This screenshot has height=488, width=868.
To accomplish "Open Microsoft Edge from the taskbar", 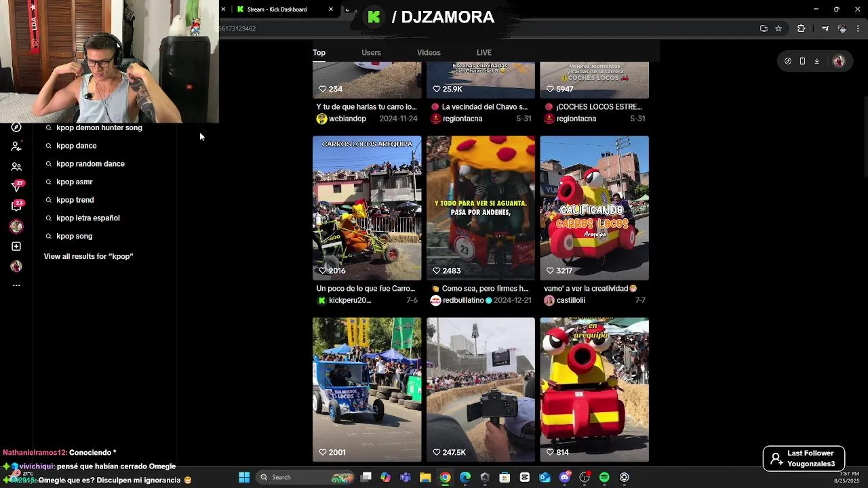I will (465, 477).
